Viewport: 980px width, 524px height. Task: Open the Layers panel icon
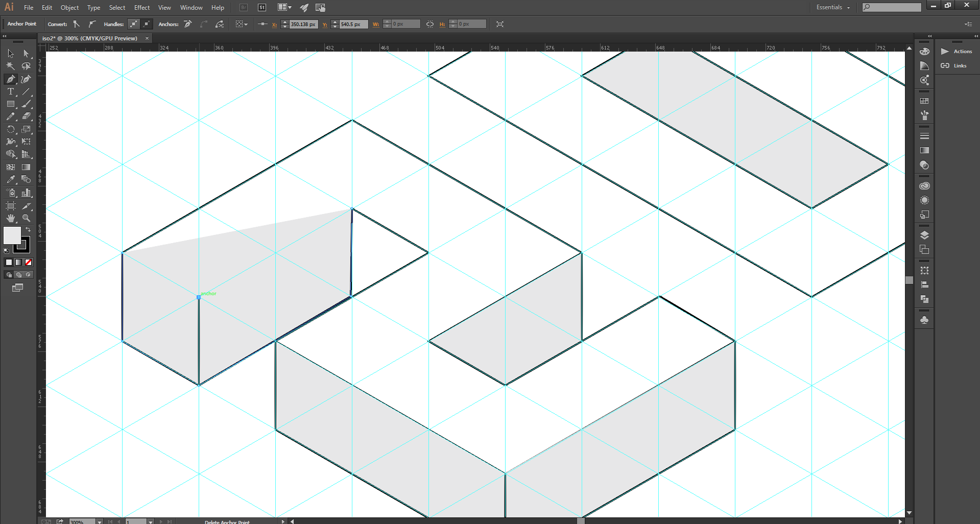click(924, 235)
